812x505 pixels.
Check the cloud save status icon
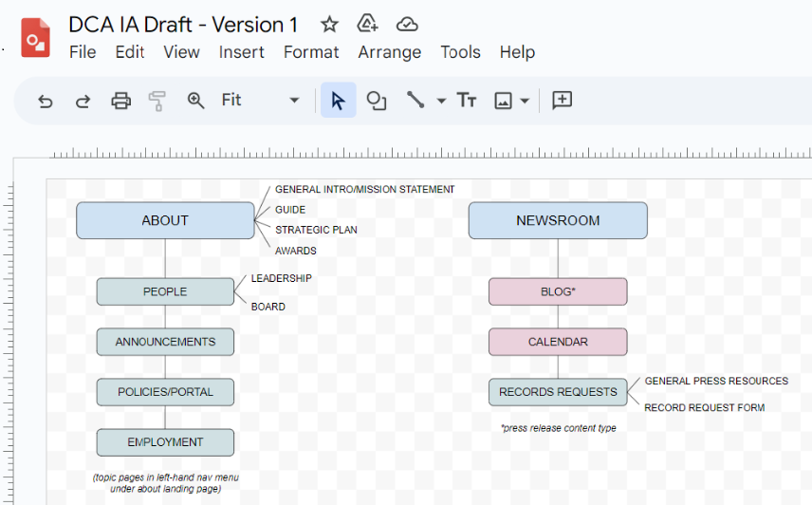point(407,25)
